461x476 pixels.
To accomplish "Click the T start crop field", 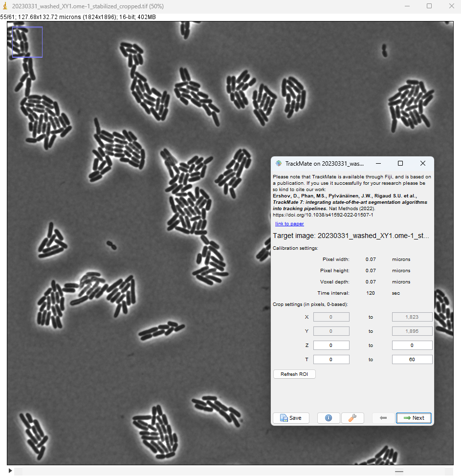I will (331, 359).
